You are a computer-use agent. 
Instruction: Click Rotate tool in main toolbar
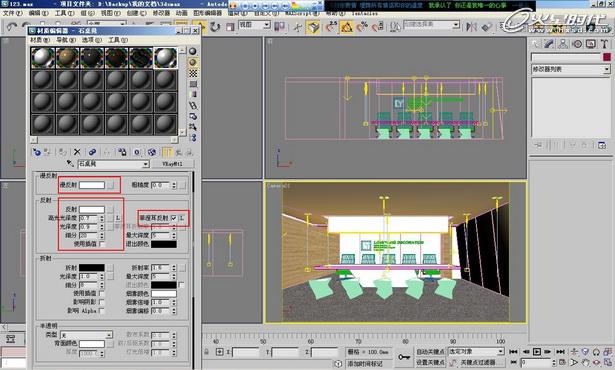pos(215,27)
